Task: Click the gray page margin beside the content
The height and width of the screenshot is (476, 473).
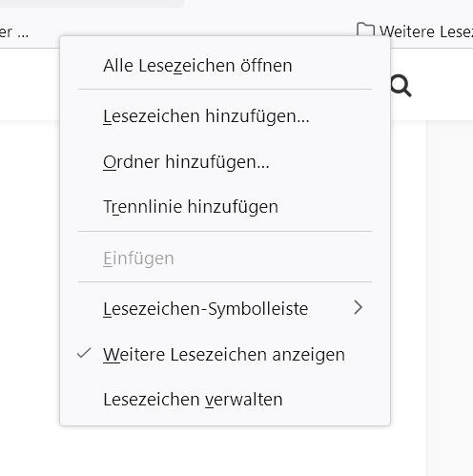Action: click(x=450, y=286)
